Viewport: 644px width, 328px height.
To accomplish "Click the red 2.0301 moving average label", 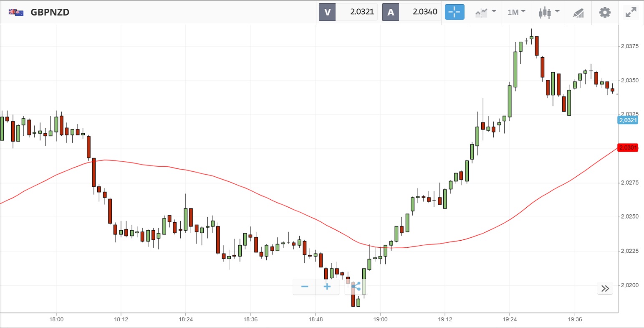I will click(628, 147).
